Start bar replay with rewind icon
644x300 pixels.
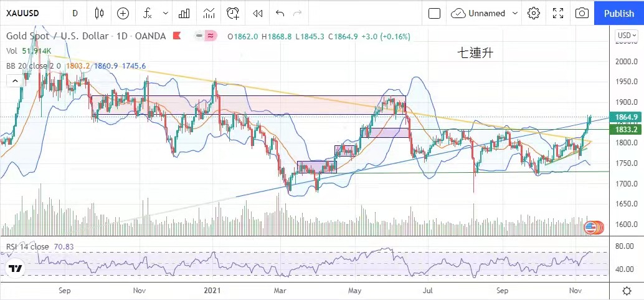click(x=258, y=13)
